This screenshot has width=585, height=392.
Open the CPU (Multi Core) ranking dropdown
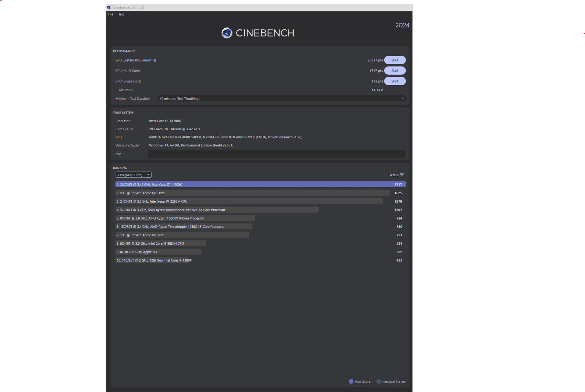click(133, 175)
